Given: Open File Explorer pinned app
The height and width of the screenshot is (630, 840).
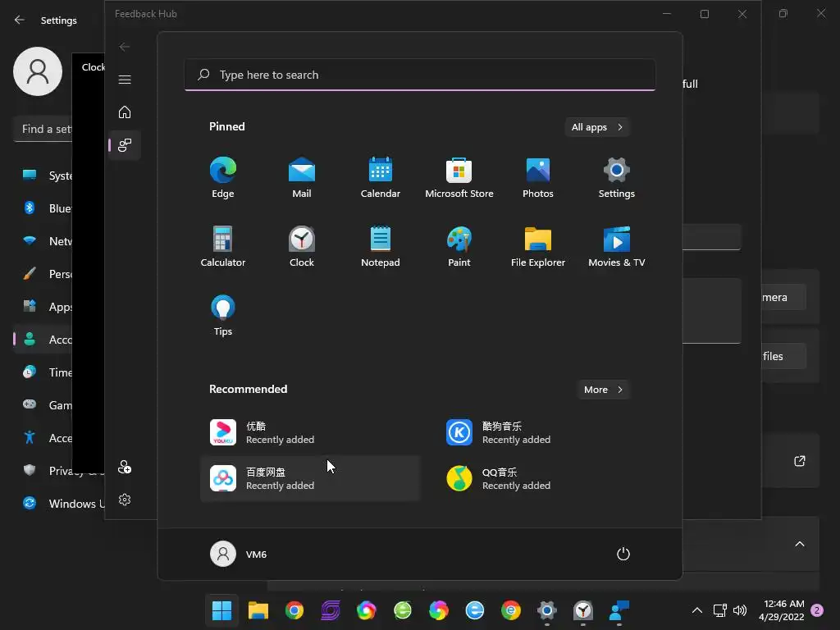Looking at the screenshot, I should 538,246.
